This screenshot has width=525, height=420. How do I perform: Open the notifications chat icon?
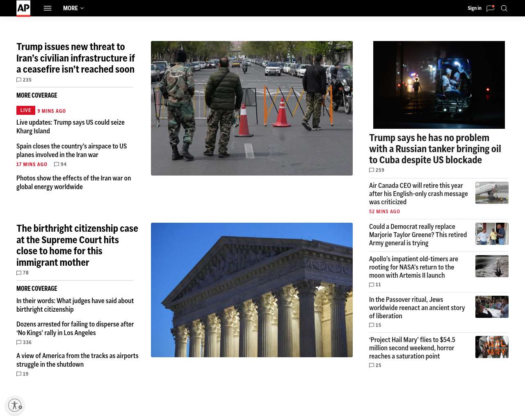point(490,8)
